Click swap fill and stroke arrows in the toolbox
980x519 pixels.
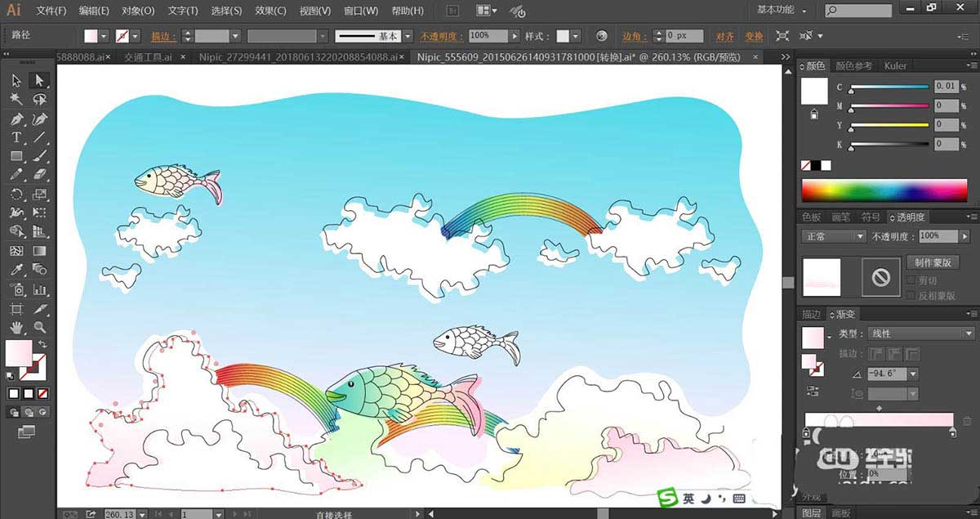point(43,344)
